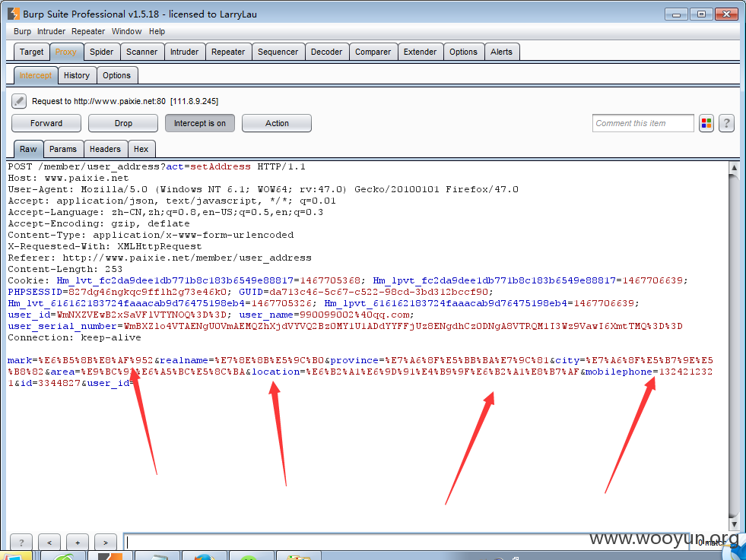Click the search input field at bottom
Image resolution: width=746 pixels, height=560 pixels.
[x=405, y=542]
